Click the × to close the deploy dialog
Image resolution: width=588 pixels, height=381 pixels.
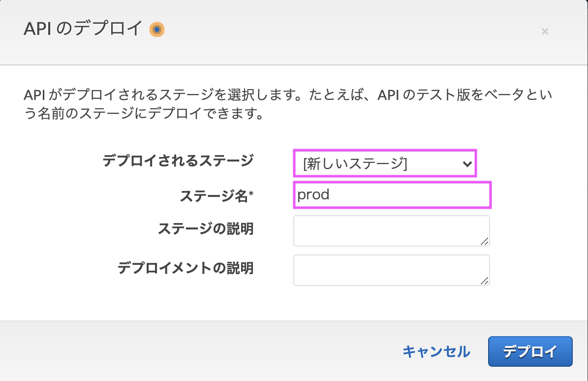pos(545,31)
